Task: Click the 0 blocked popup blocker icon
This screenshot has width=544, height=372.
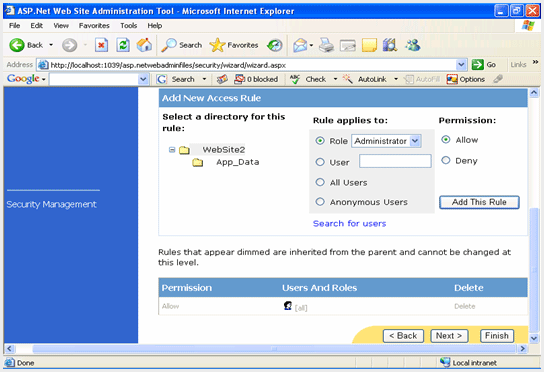Action: [x=239, y=79]
